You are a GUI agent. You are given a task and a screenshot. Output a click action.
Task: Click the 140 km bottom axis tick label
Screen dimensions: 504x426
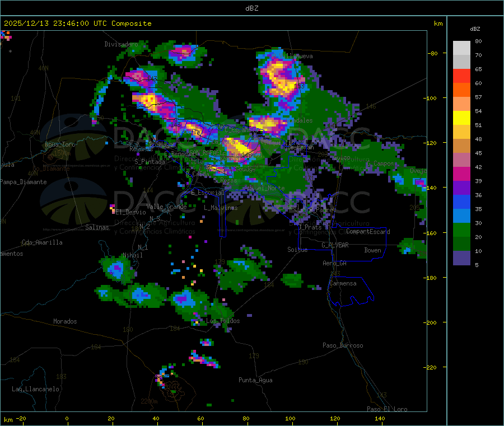(380, 418)
